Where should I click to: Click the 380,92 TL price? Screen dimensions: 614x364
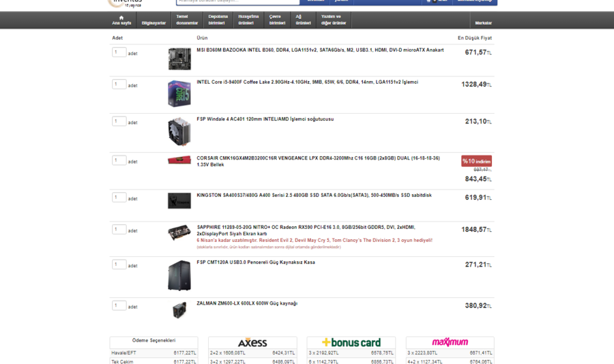478,306
